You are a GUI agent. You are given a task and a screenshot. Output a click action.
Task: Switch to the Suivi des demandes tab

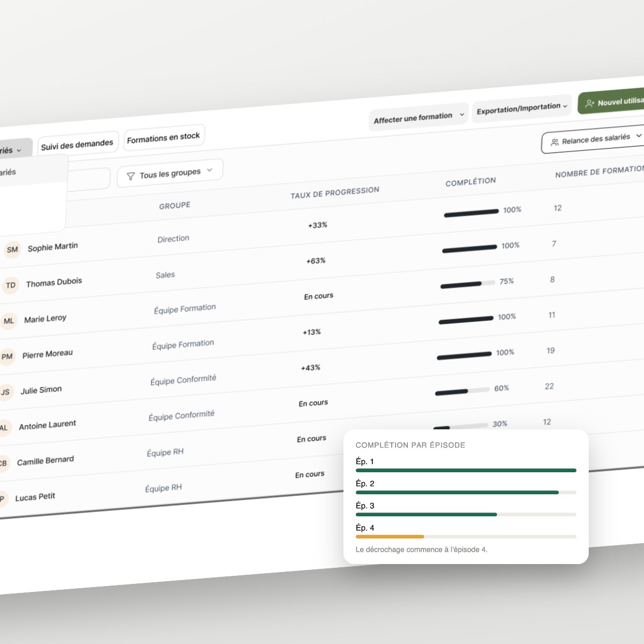tap(77, 145)
